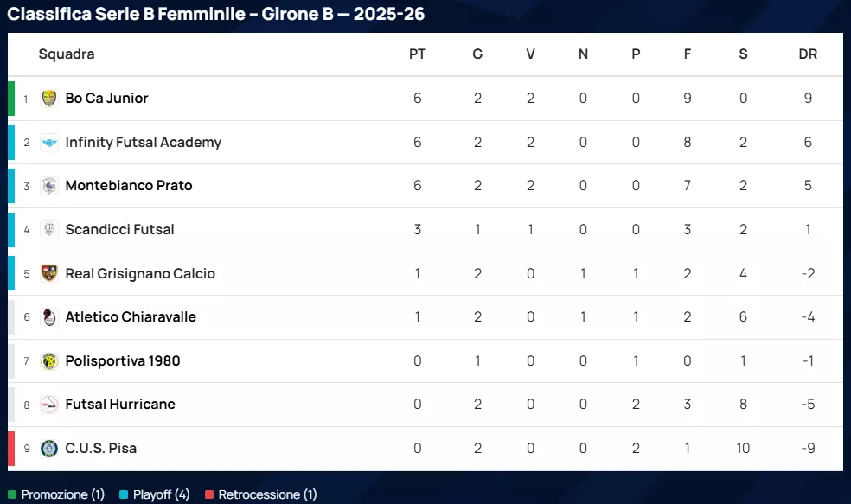Image resolution: width=851 pixels, height=504 pixels.
Task: Click the Squadra column header
Action: click(x=67, y=54)
